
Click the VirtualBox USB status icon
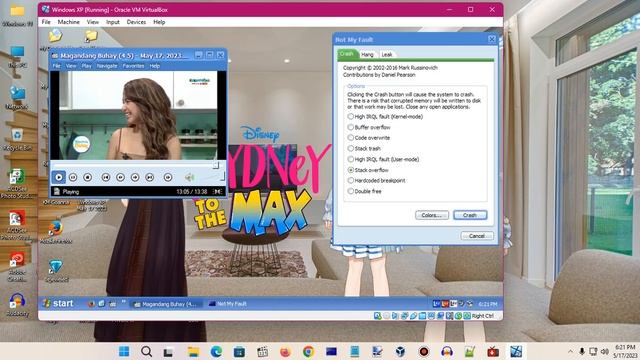tap(413, 316)
